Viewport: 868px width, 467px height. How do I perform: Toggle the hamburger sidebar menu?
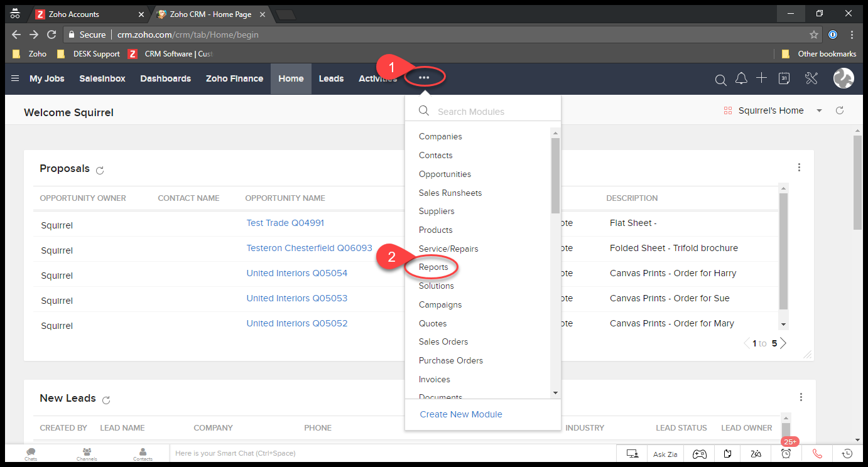point(15,78)
